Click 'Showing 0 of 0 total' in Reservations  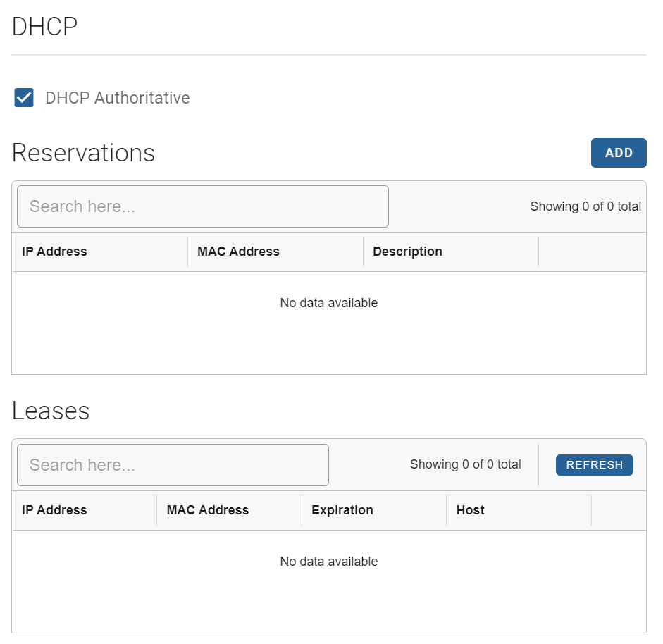[x=585, y=206]
